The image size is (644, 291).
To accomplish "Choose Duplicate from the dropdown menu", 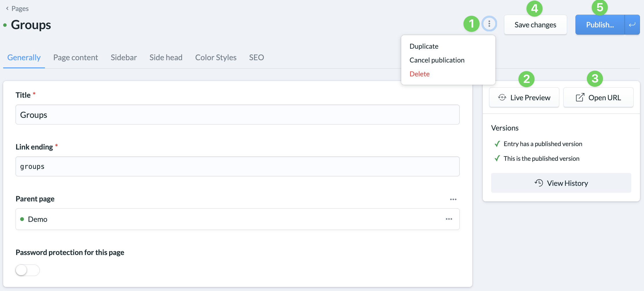I will [x=424, y=46].
